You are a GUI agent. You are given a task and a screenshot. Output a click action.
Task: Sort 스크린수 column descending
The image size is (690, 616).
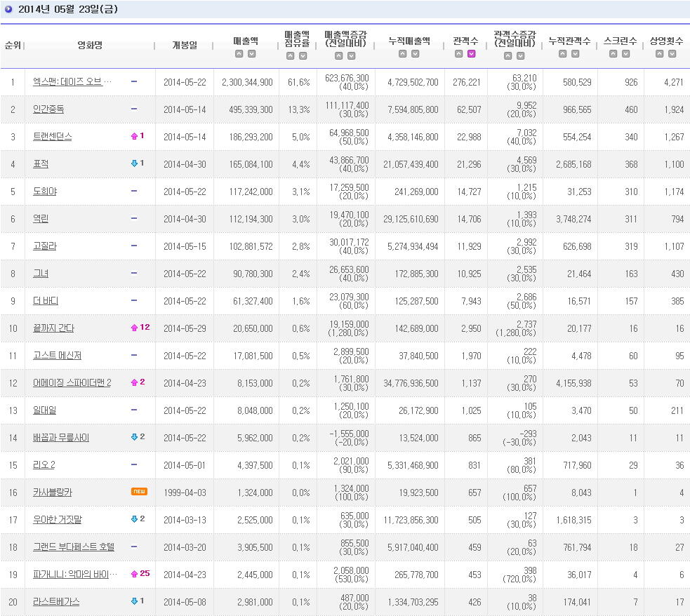(x=625, y=53)
